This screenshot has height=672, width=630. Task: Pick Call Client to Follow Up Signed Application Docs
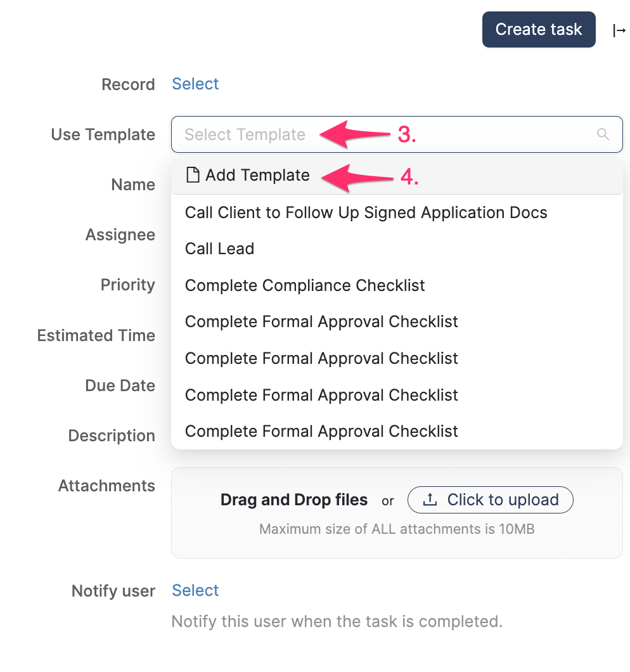pos(366,212)
